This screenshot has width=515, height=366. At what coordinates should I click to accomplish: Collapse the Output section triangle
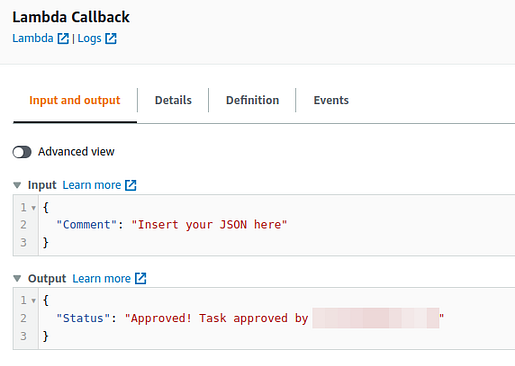pyautogui.click(x=17, y=278)
